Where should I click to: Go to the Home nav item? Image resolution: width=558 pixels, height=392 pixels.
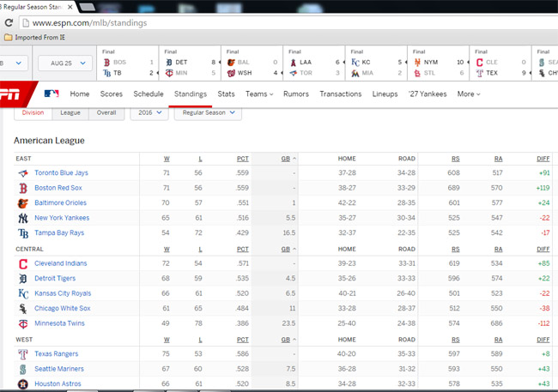coord(80,93)
